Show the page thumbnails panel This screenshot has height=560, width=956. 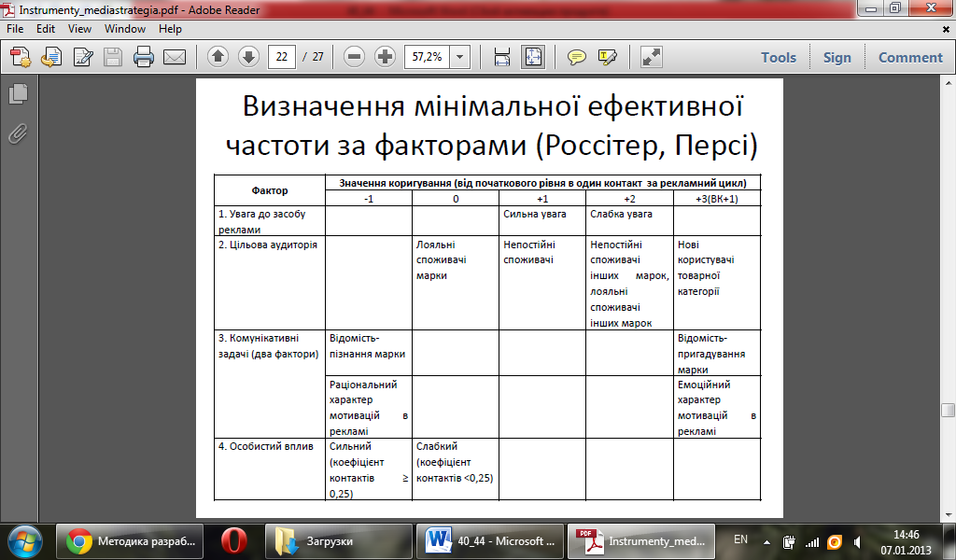19,93
